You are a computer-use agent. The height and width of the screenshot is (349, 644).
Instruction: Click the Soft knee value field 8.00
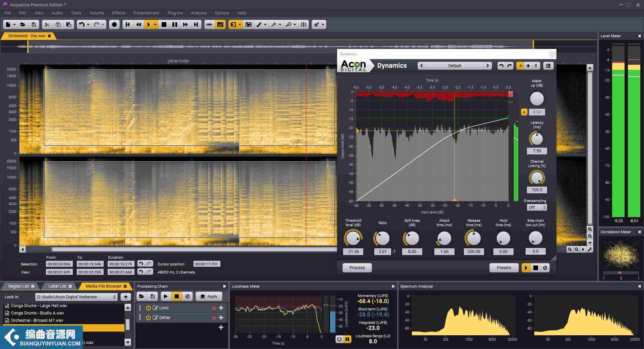(412, 252)
